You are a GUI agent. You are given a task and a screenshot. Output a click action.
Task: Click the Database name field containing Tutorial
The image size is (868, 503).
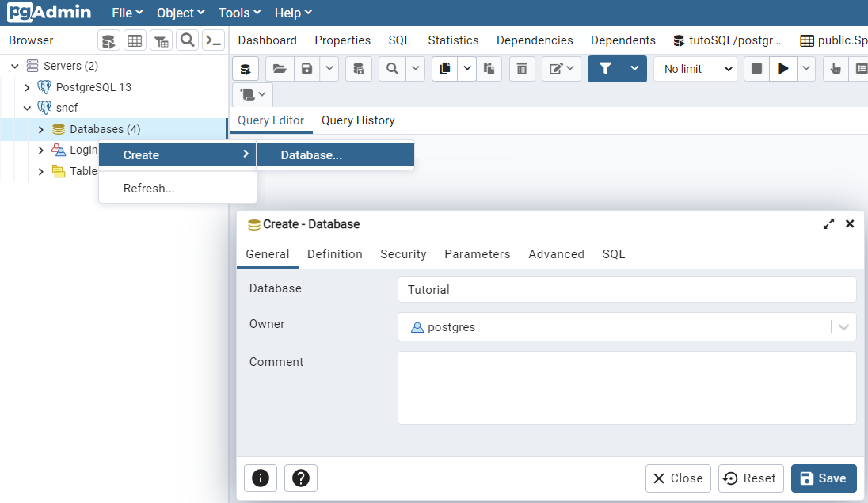click(627, 290)
